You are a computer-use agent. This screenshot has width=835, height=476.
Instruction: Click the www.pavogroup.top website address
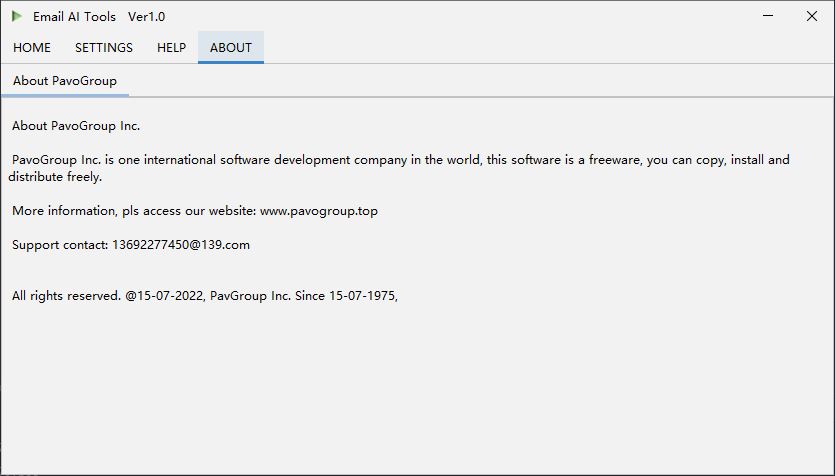(x=318, y=211)
